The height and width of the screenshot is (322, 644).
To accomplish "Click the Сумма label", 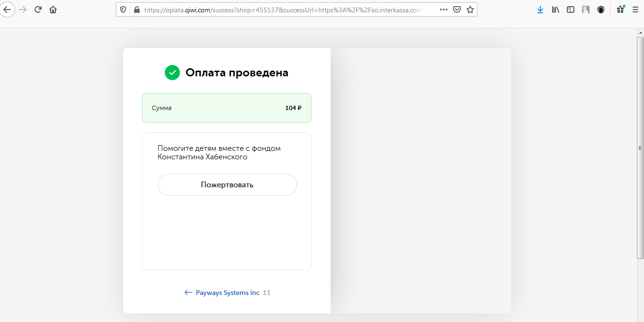I will click(x=161, y=108).
